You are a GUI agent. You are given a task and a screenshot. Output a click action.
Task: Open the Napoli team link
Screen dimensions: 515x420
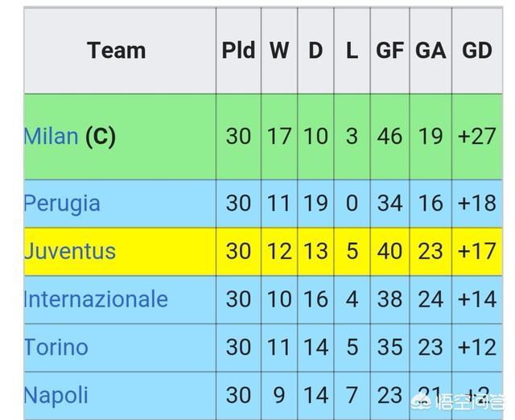[x=56, y=395]
